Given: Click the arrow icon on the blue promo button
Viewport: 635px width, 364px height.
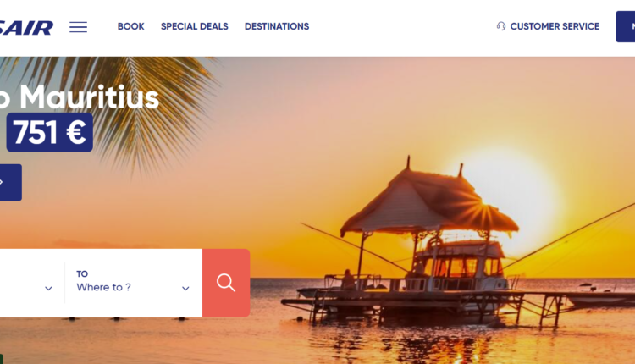Looking at the screenshot, I should [2, 182].
